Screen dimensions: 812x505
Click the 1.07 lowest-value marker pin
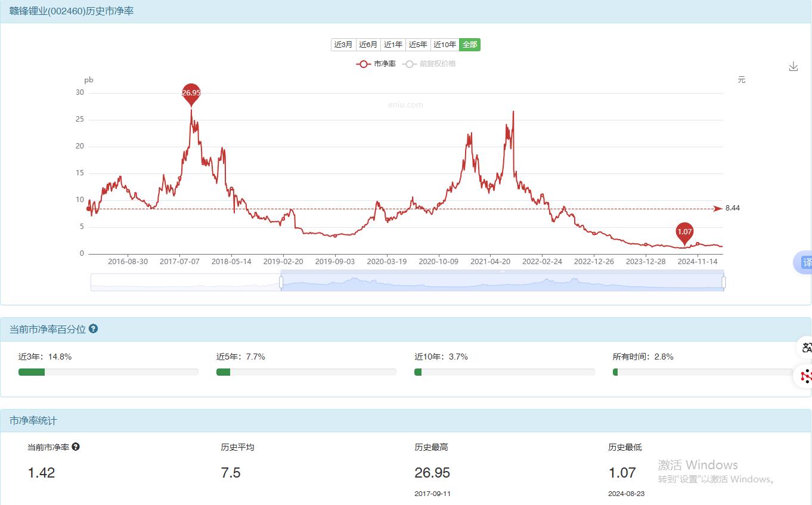[x=684, y=233]
